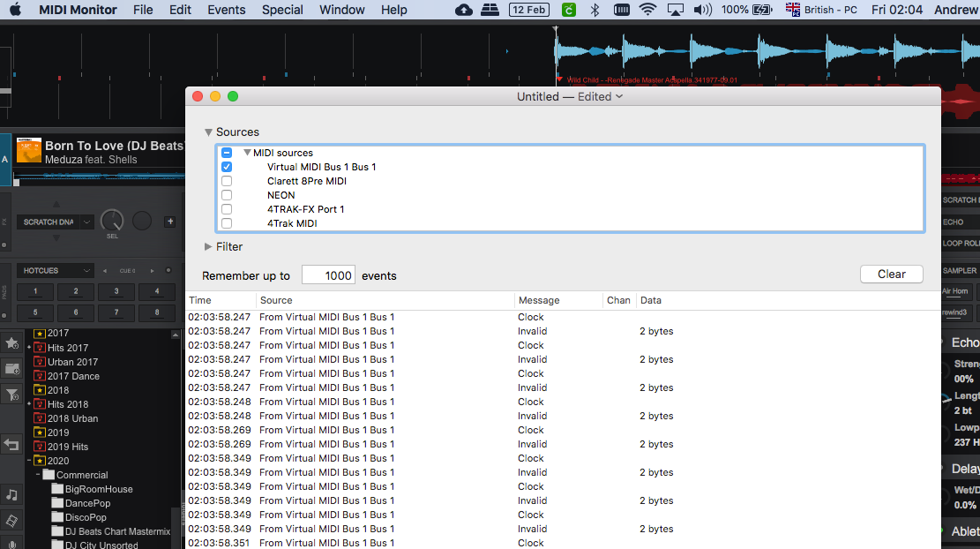This screenshot has width=980, height=549.
Task: Open the Events menu
Action: (x=226, y=10)
